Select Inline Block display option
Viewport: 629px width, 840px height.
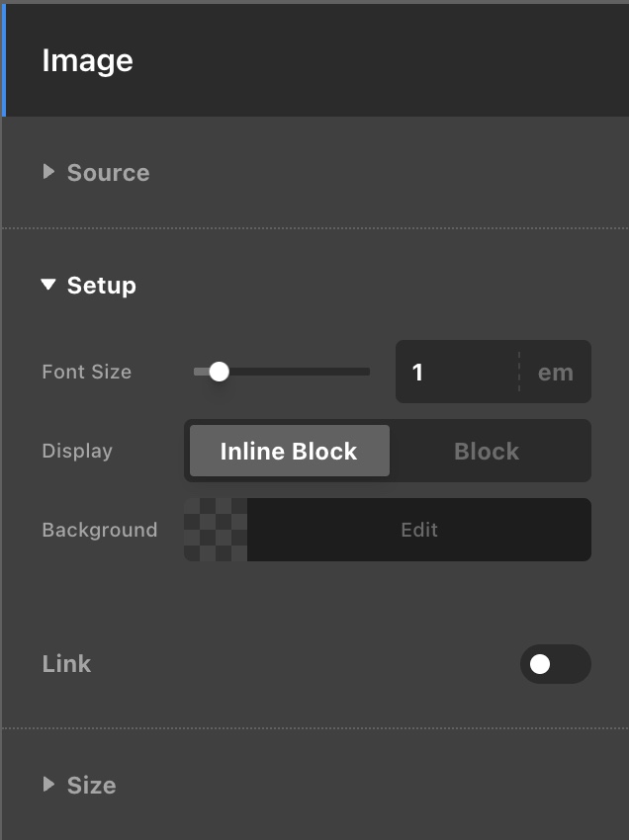click(289, 452)
